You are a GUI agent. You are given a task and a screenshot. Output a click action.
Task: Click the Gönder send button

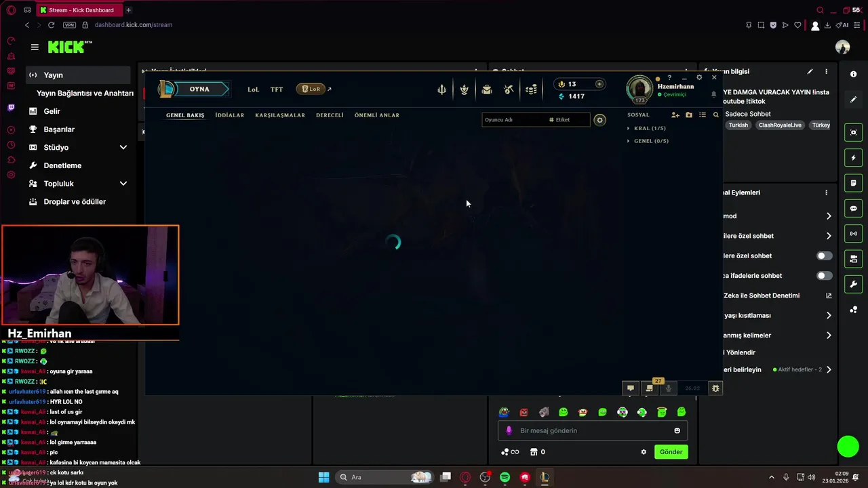click(x=671, y=452)
